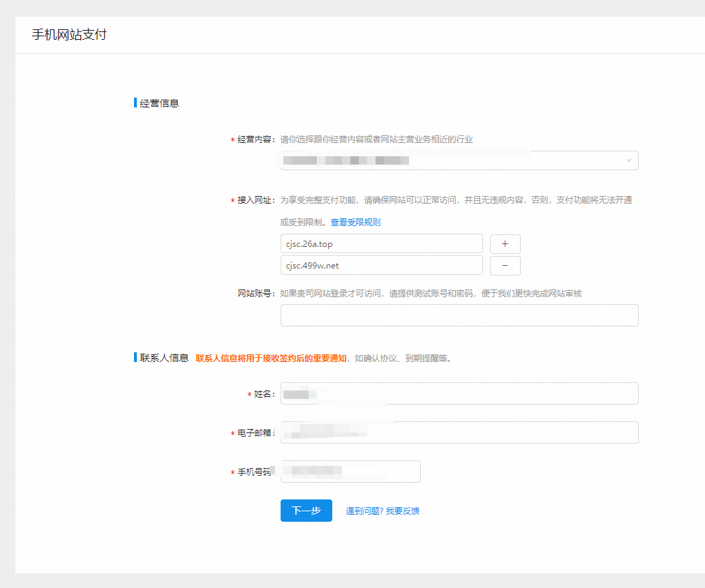Add another URL with the plus button
The height and width of the screenshot is (588, 705).
505,244
